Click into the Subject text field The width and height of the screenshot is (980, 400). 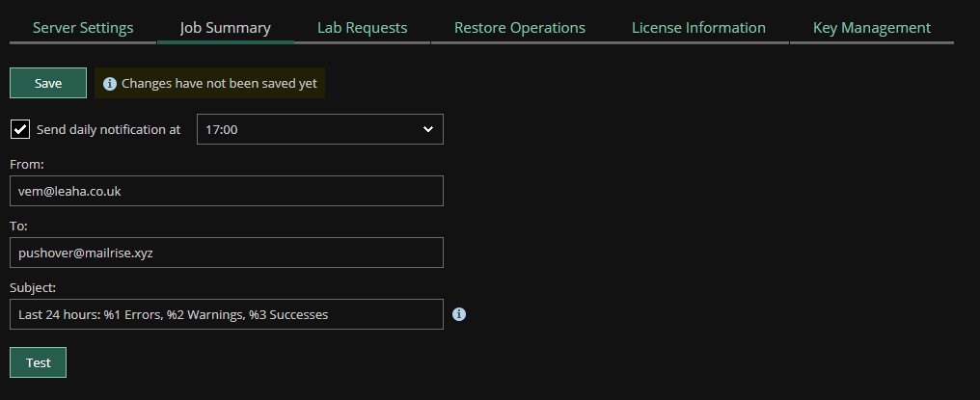(227, 314)
